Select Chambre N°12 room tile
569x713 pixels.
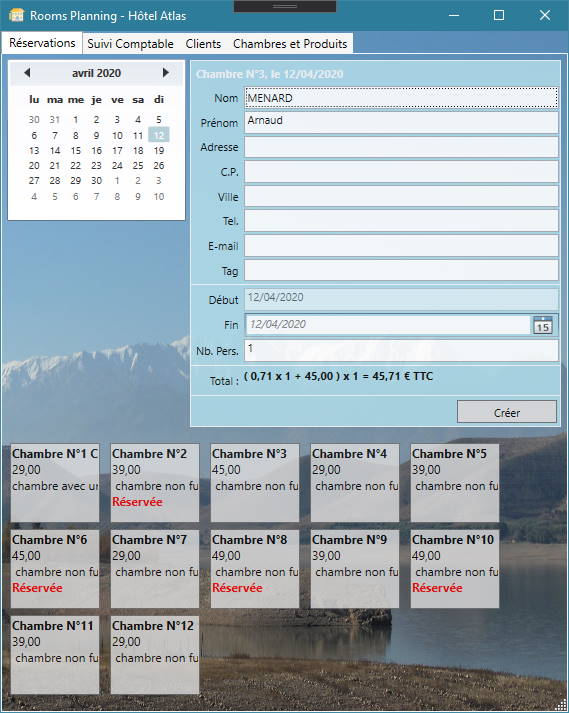pyautogui.click(x=155, y=655)
